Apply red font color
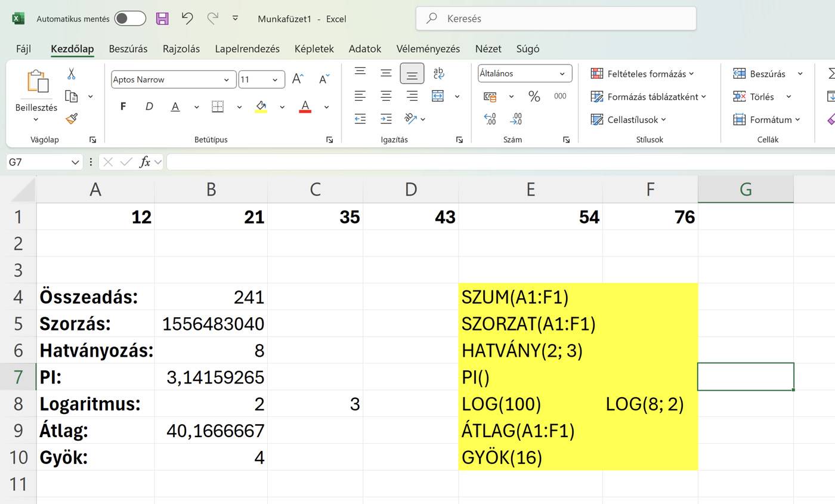 (305, 107)
